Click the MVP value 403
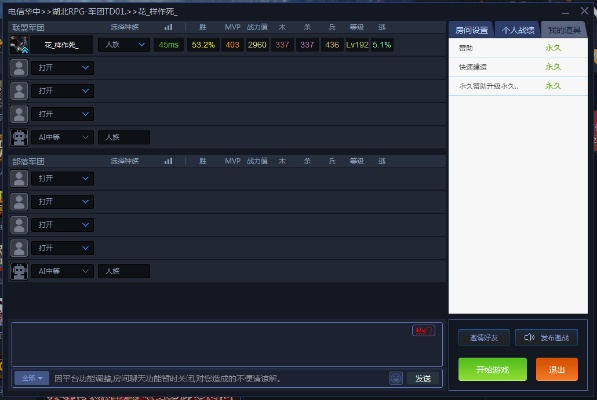 tap(232, 45)
